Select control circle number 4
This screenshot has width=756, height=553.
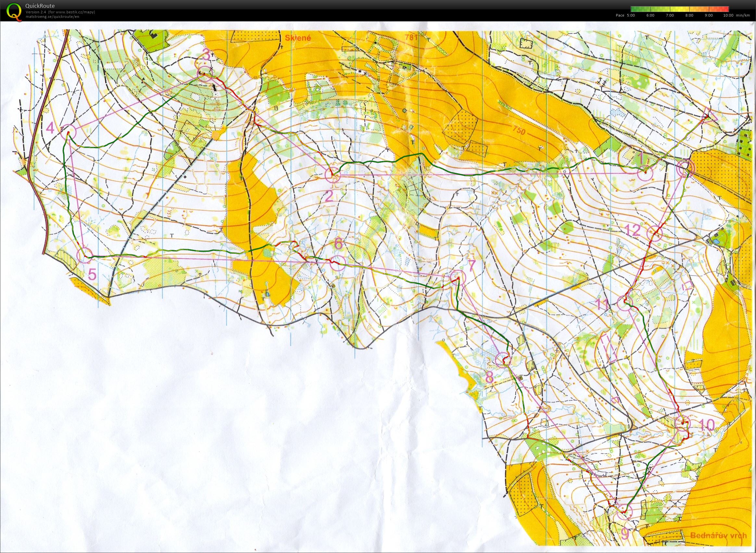[x=69, y=132]
